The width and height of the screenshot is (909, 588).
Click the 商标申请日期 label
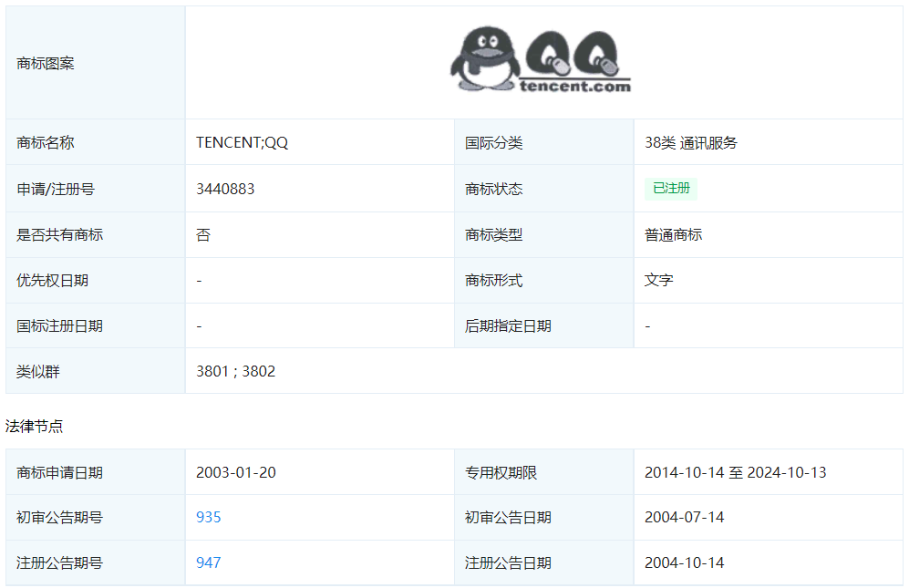[59, 472]
